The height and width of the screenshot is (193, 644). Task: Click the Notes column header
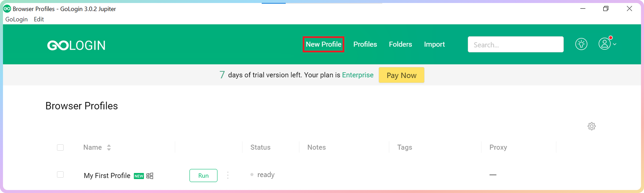coord(317,147)
